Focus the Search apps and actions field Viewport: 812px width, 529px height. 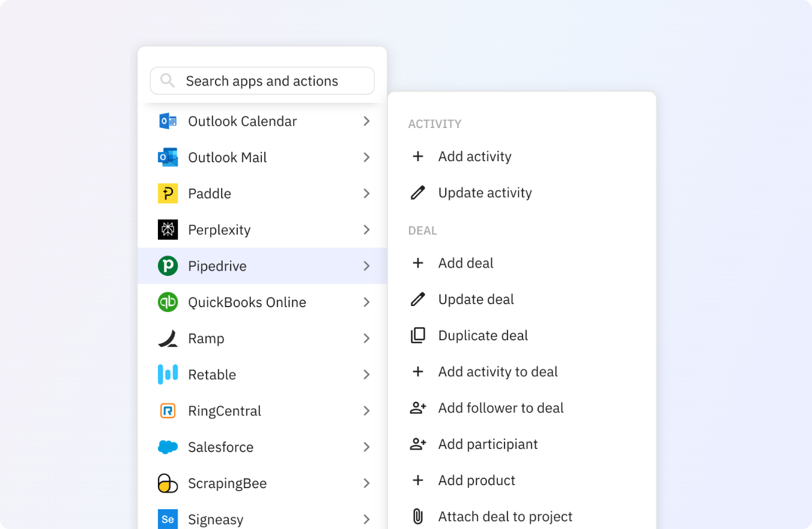click(x=262, y=81)
